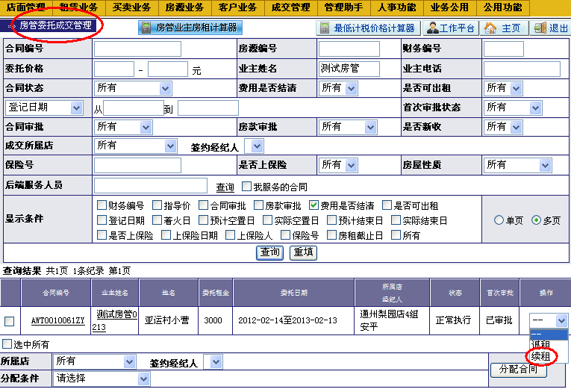Open the 人事功能 menu

[x=396, y=7]
